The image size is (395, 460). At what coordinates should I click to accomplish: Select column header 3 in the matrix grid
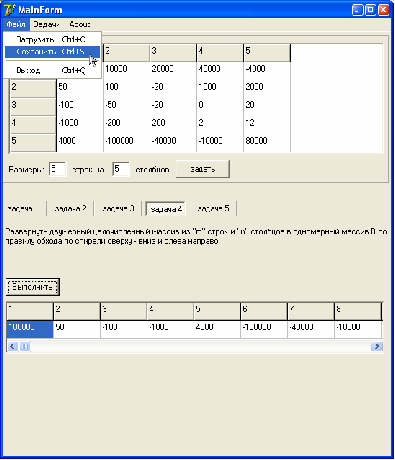coord(173,52)
